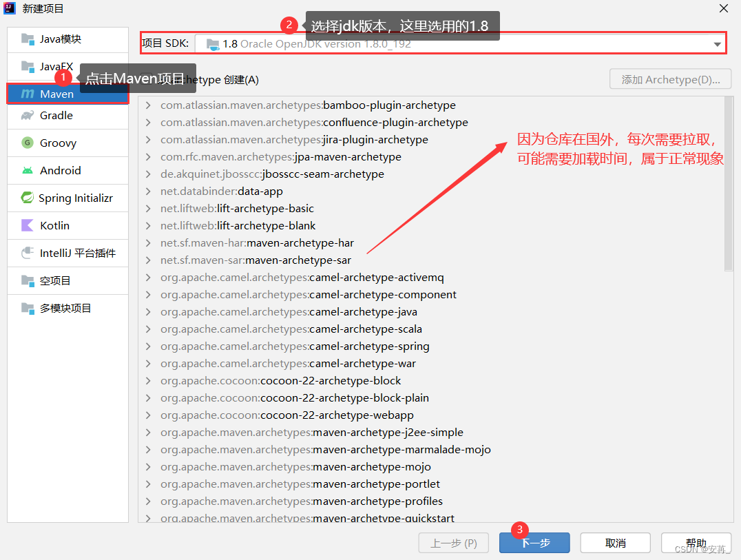Click the JDK folder icon in SDK field
This screenshot has height=560, width=741.
(x=213, y=44)
